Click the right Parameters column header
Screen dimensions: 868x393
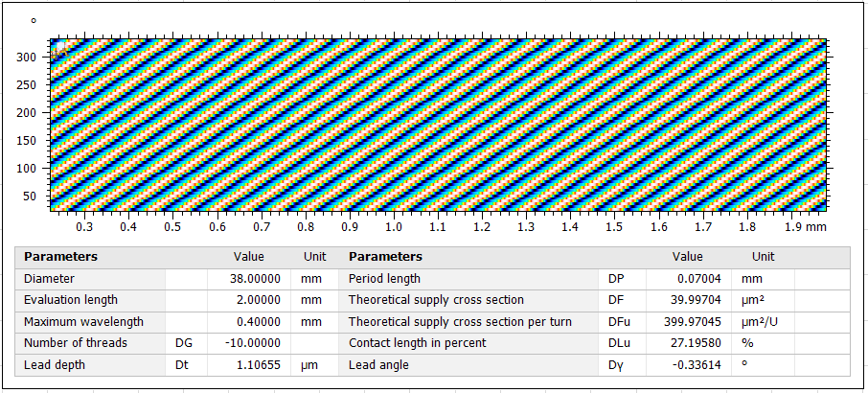coord(385,257)
